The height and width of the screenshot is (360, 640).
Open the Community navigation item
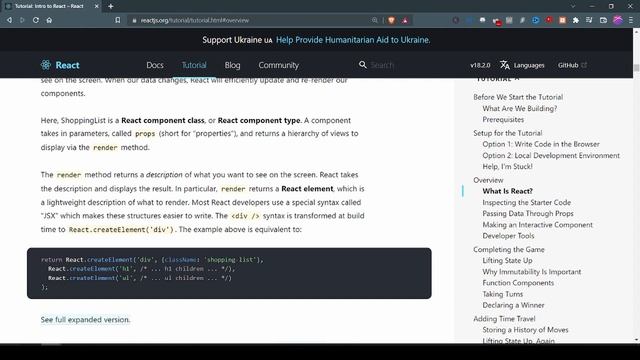pyautogui.click(x=278, y=65)
